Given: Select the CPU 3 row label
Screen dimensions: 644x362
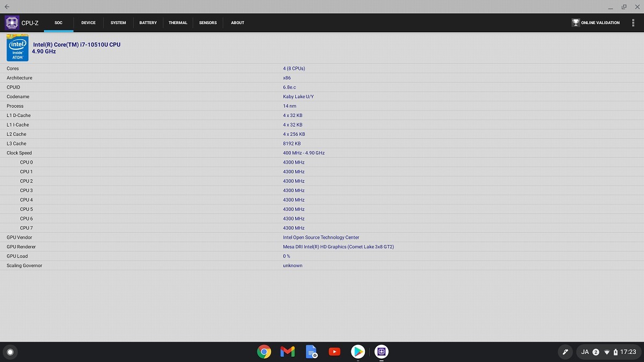Looking at the screenshot, I should pos(26,190).
